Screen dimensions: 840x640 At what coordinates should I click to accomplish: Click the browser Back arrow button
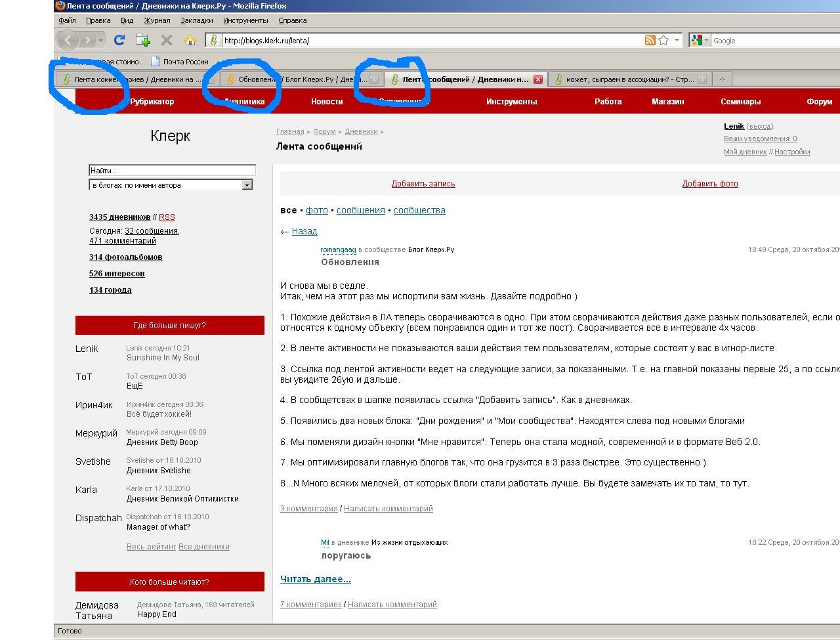pos(68,40)
